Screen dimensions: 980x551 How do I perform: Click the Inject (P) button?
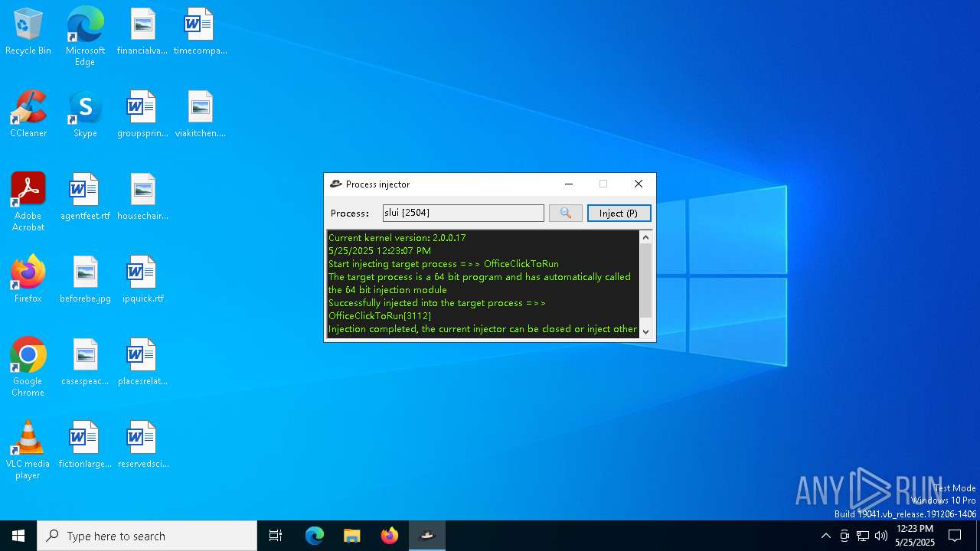[619, 213]
